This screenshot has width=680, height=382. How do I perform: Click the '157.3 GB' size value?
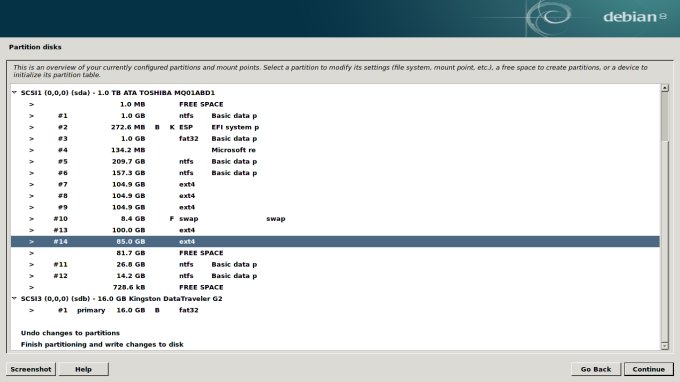(128, 173)
